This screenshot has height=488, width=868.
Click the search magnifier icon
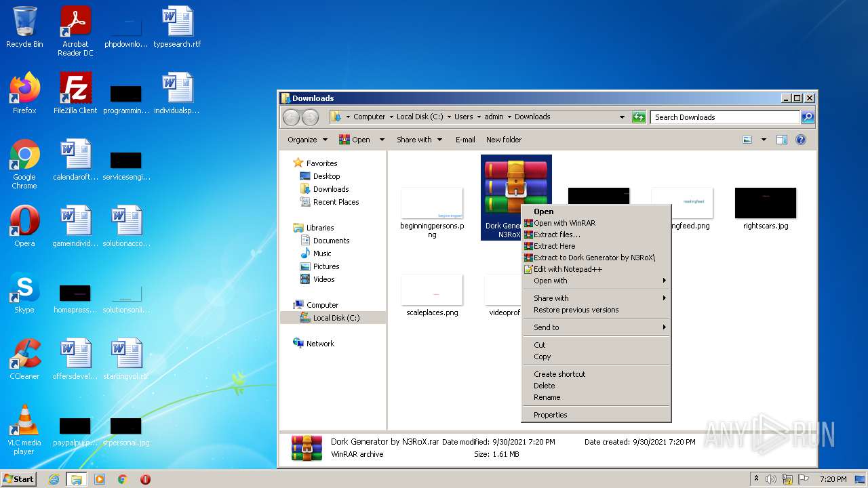(807, 117)
